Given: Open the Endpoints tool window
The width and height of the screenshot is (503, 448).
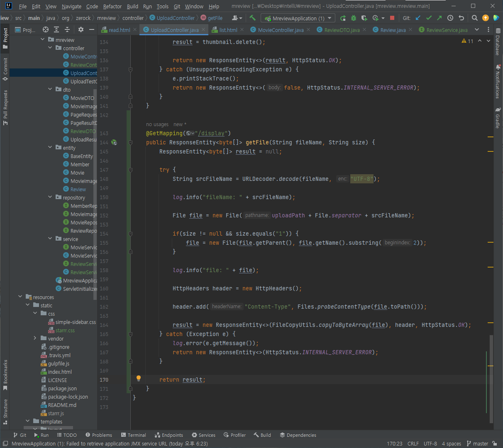Looking at the screenshot, I should tap(169, 435).
